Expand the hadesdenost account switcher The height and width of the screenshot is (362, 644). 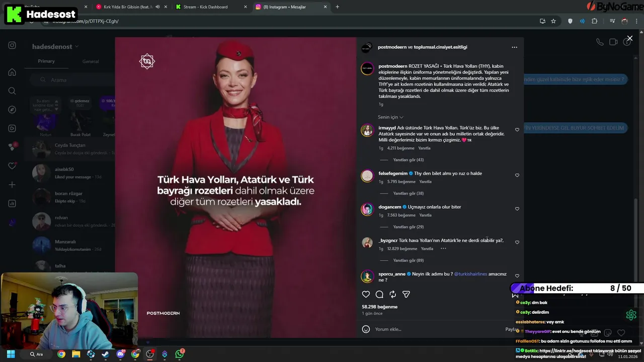pos(55,47)
